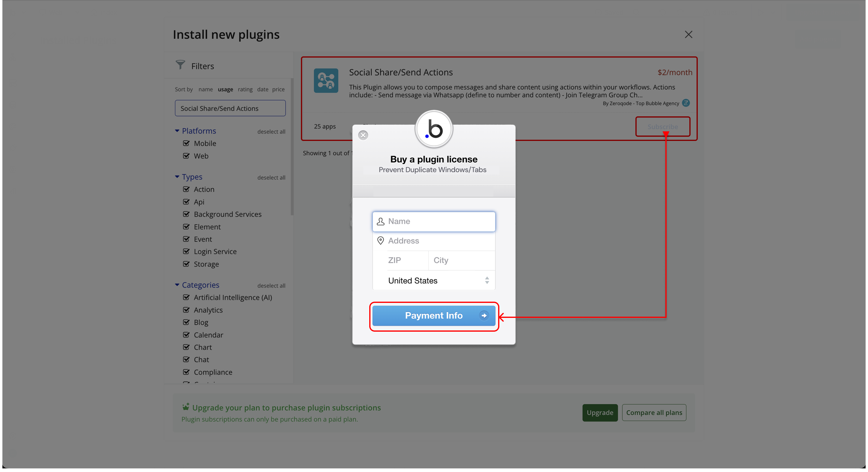The height and width of the screenshot is (472, 868).
Task: Close the Install new plugins dialog
Action: [688, 34]
